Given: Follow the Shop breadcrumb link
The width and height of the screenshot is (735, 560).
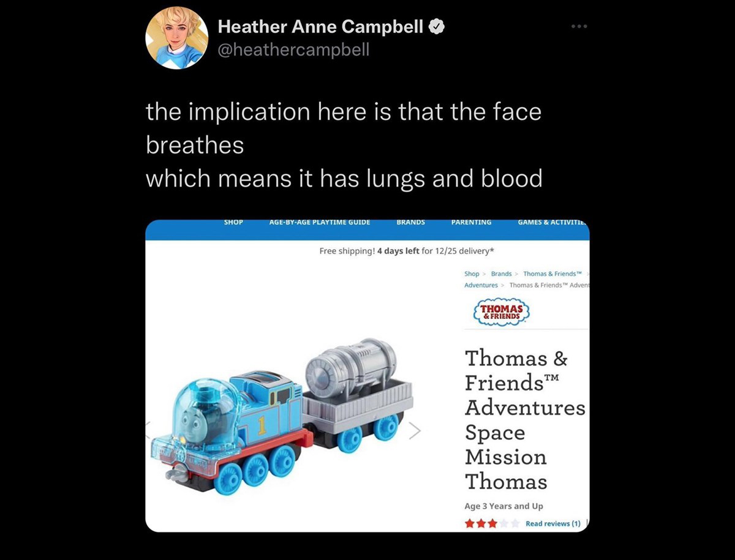Looking at the screenshot, I should point(472,274).
